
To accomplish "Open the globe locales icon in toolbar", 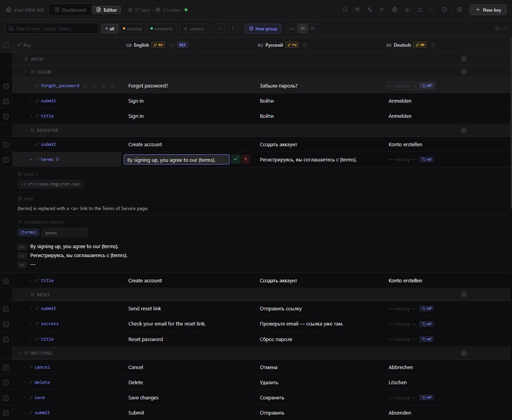I will [x=395, y=10].
